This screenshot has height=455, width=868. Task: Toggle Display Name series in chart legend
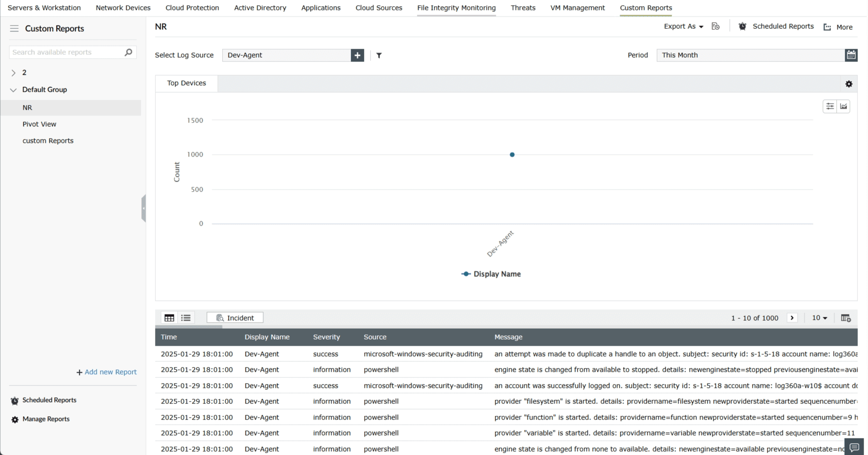[x=491, y=274]
